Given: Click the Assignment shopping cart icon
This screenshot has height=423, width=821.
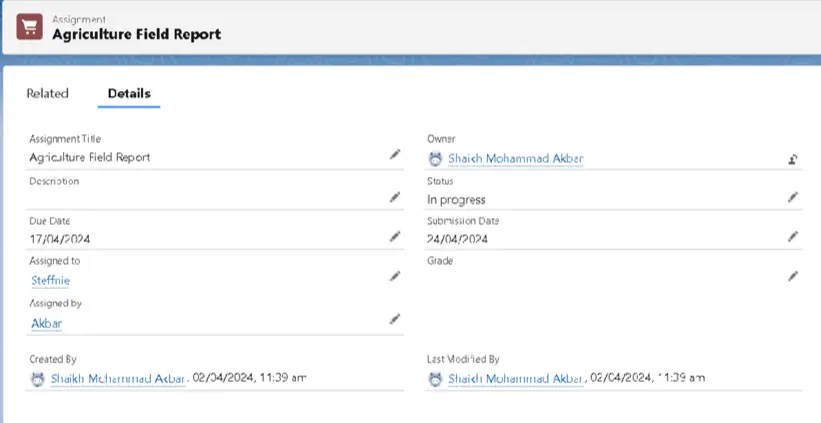Looking at the screenshot, I should tap(30, 27).
